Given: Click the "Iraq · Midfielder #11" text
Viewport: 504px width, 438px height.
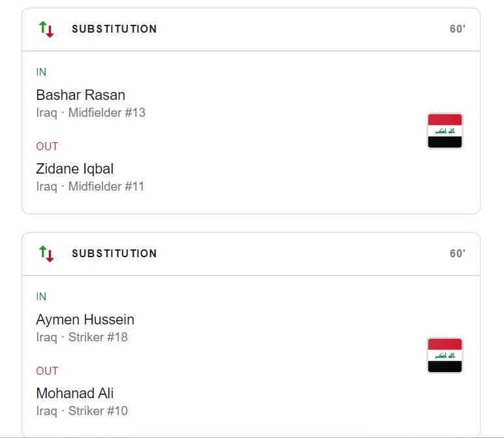Looking at the screenshot, I should click(x=90, y=187).
